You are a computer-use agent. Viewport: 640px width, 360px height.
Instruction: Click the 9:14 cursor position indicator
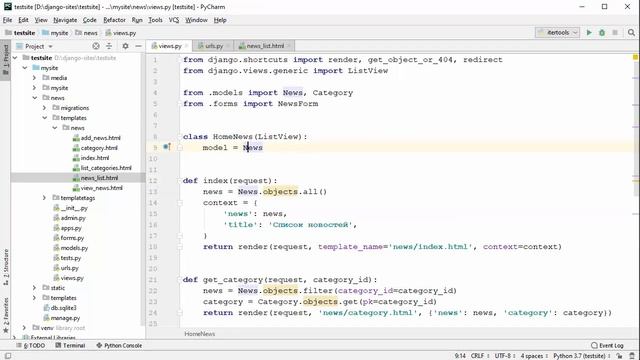tap(460, 356)
